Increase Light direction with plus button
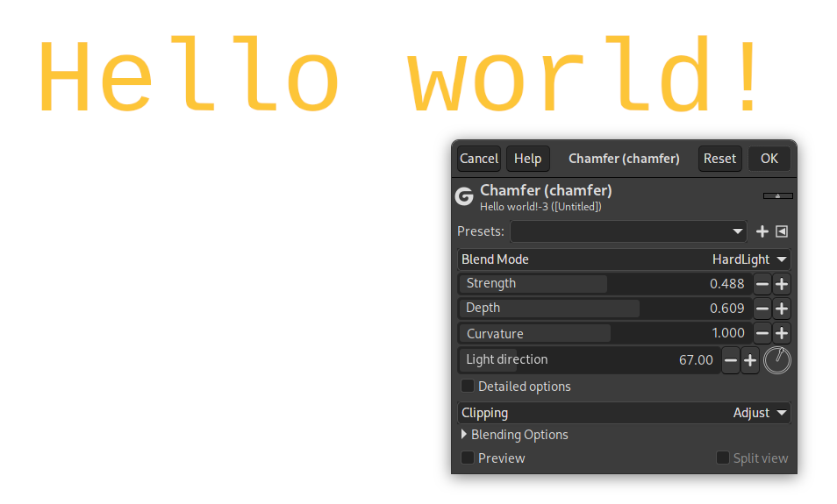 pos(750,360)
